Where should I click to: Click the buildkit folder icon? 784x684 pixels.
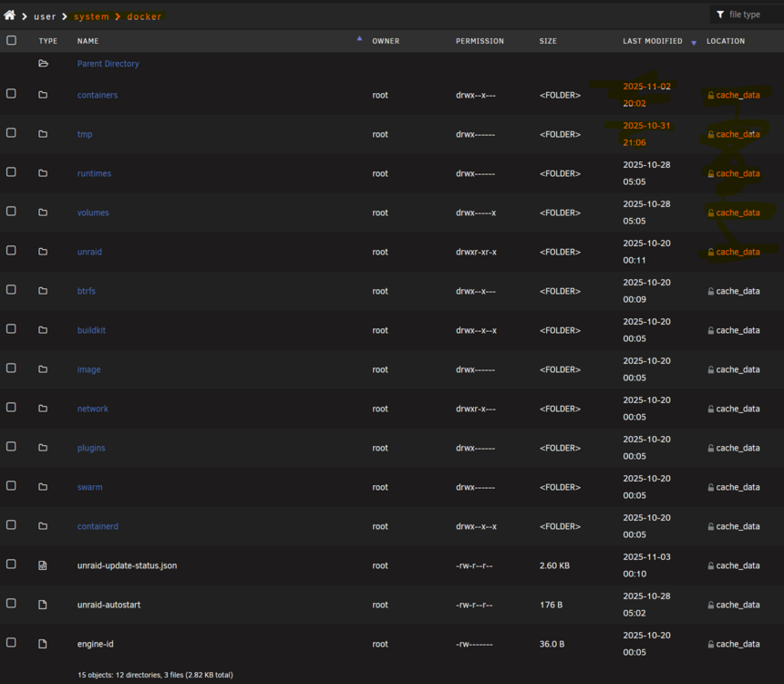[43, 330]
